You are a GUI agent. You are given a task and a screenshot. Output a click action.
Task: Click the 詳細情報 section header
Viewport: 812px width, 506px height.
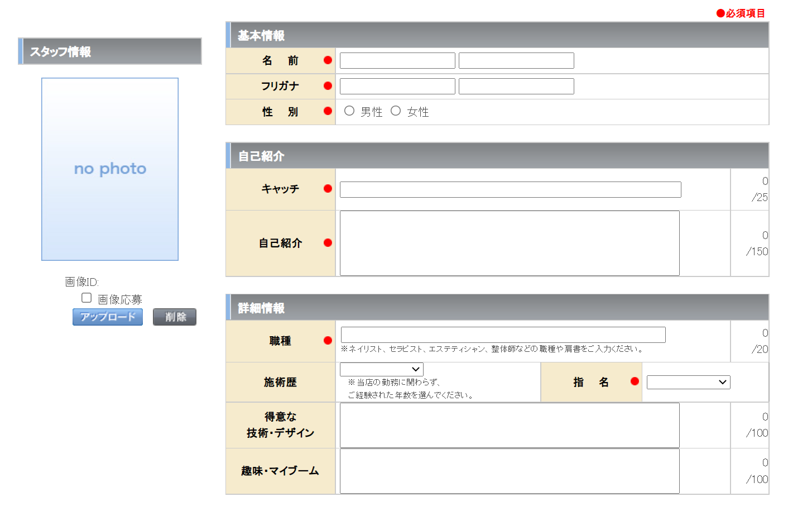click(x=497, y=308)
